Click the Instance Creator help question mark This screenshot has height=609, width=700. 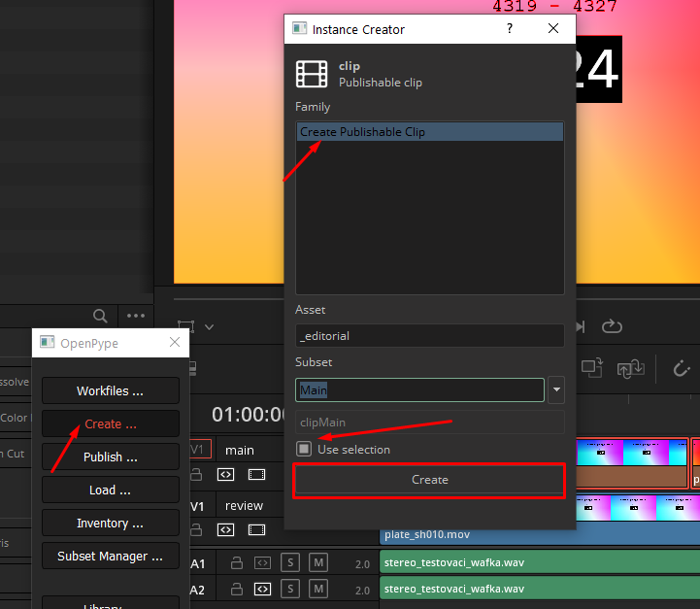coord(510,29)
